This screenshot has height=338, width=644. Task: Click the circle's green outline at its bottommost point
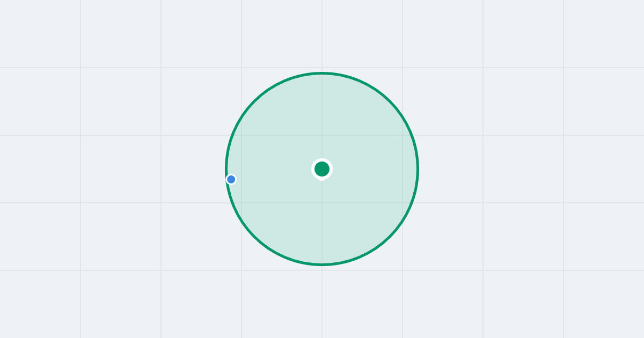(x=322, y=264)
